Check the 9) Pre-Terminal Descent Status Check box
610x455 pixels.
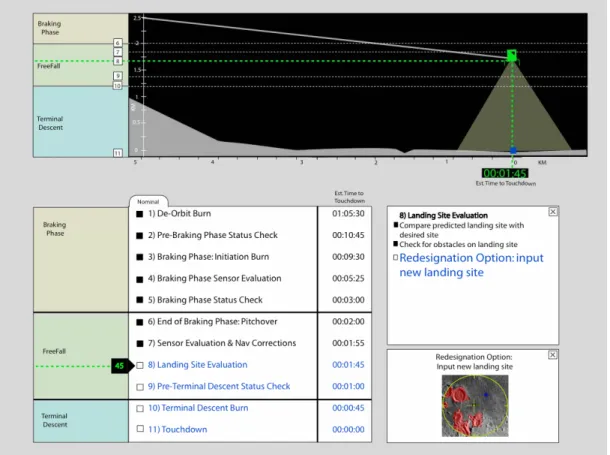[x=140, y=387]
